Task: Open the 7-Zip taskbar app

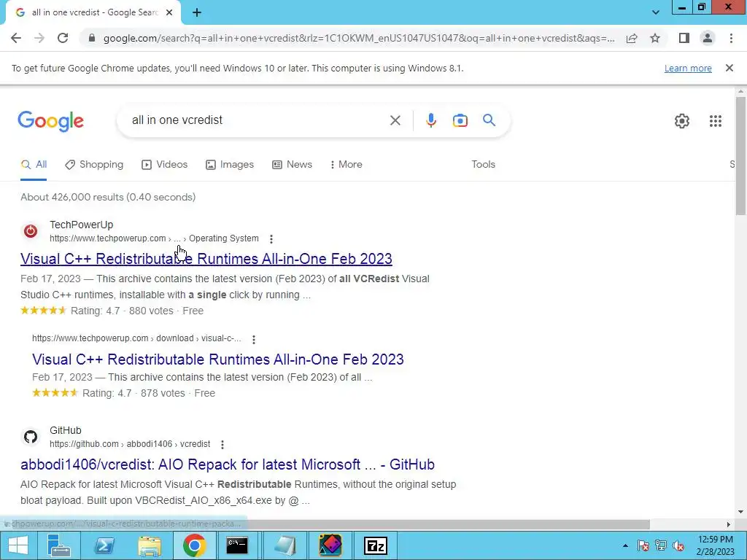Action: tap(376, 545)
